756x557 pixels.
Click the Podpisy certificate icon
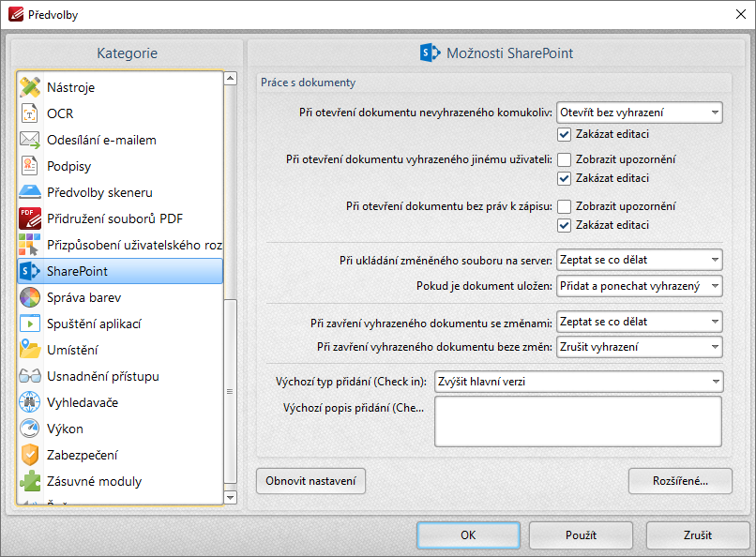(x=30, y=166)
